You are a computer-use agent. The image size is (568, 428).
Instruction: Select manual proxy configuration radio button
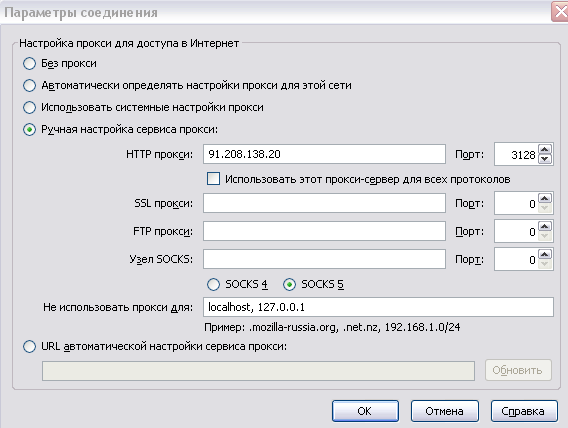click(29, 130)
